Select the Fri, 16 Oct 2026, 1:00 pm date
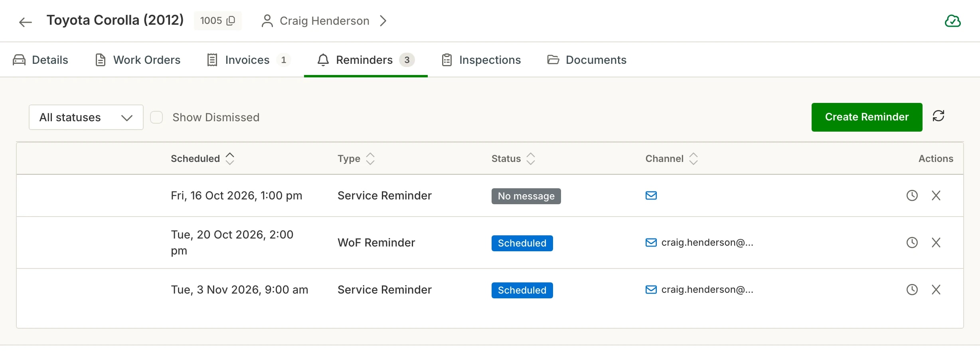Viewport: 980px width, 351px height. pyautogui.click(x=236, y=195)
